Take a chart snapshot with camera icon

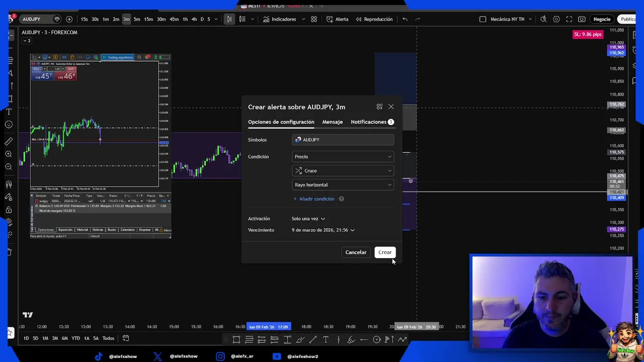click(x=582, y=19)
